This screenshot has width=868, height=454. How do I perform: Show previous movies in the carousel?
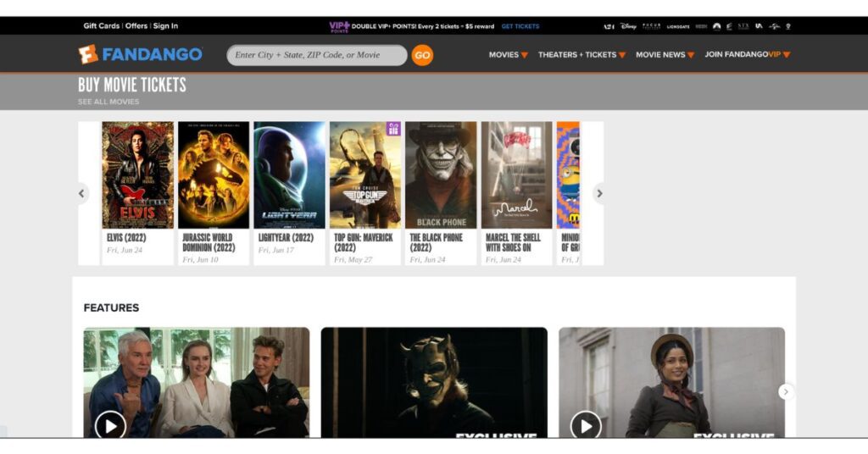click(82, 194)
